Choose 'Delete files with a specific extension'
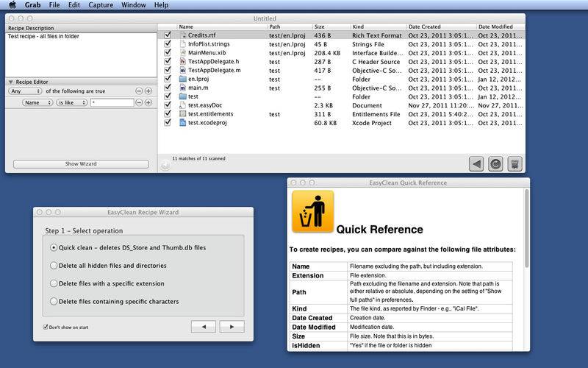This screenshot has height=368, width=588. 53,283
